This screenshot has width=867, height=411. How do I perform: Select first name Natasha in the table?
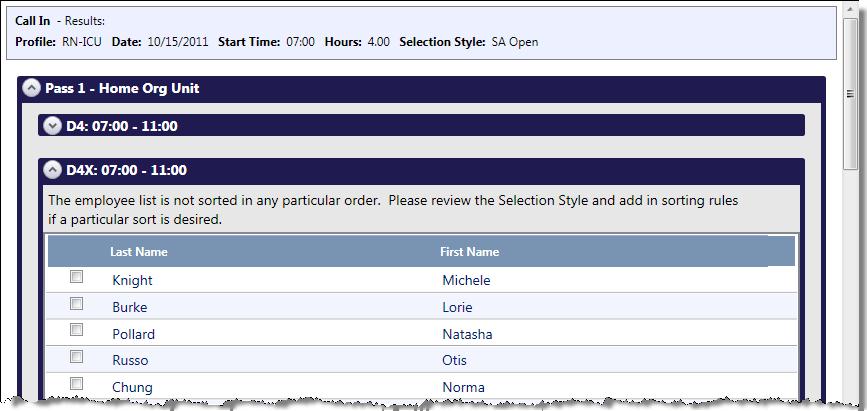[467, 334]
